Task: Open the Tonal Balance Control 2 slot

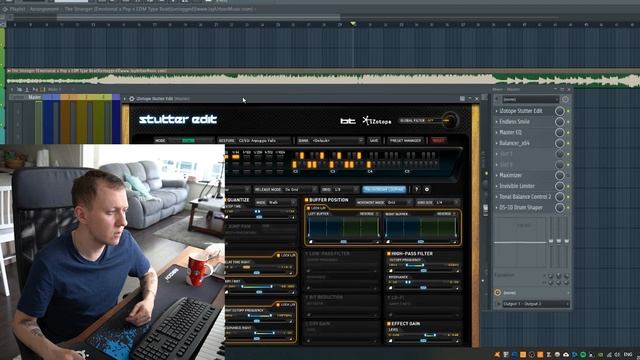Action: pyautogui.click(x=525, y=197)
